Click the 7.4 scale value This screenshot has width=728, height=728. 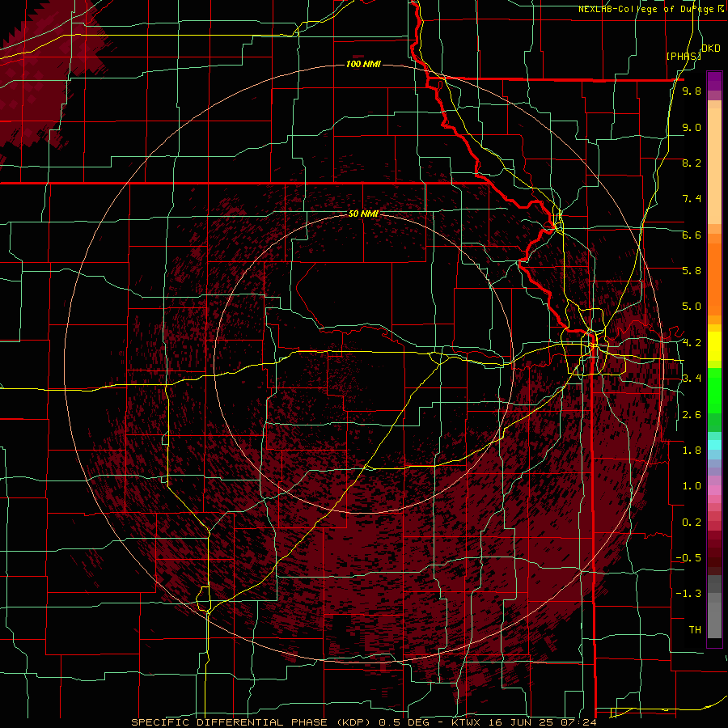(692, 199)
